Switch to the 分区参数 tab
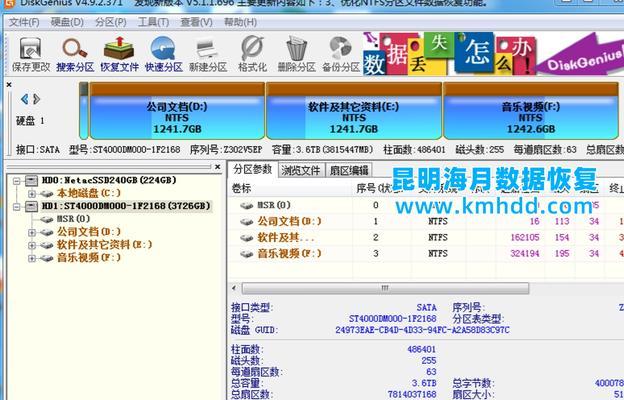 (x=253, y=169)
